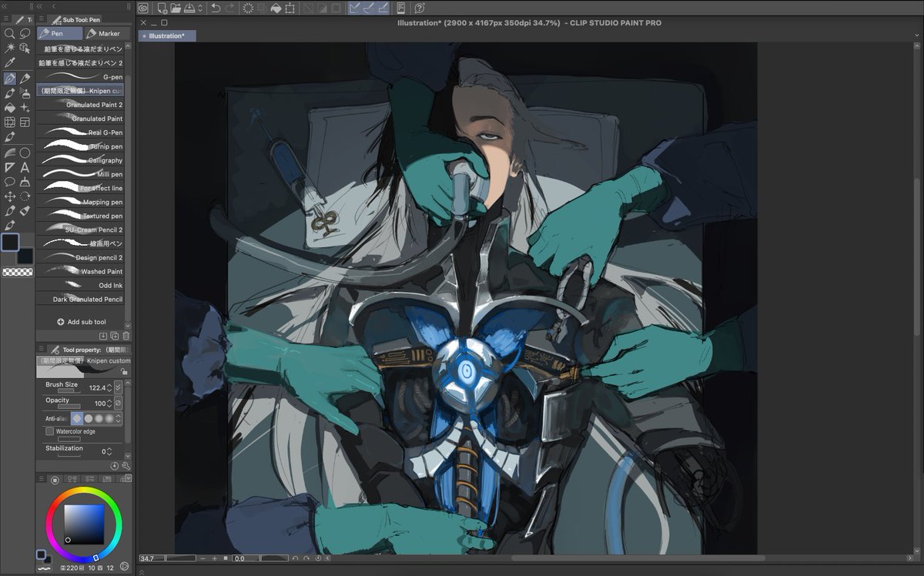Select the Zoom magnifier tool
The height and width of the screenshot is (576, 924).
9,33
